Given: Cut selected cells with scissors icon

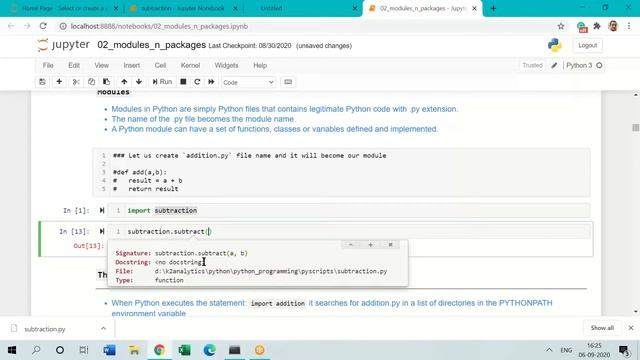Looking at the screenshot, I should (76, 82).
